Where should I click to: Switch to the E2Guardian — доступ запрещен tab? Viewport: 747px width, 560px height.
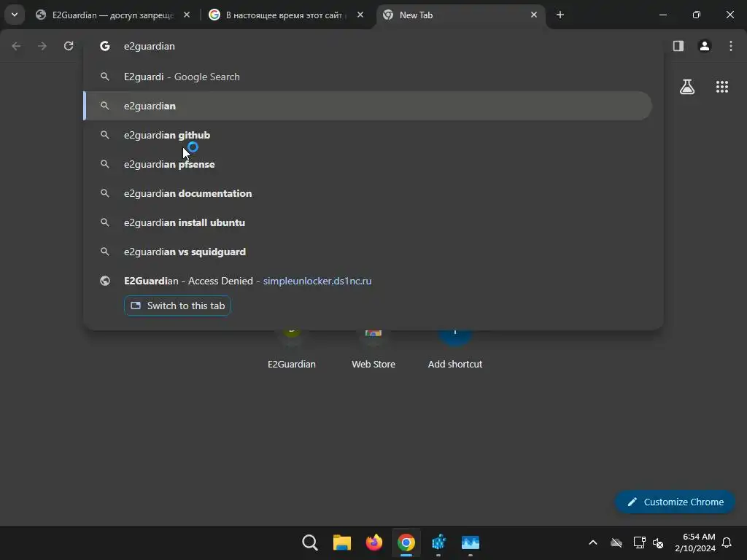tap(113, 15)
